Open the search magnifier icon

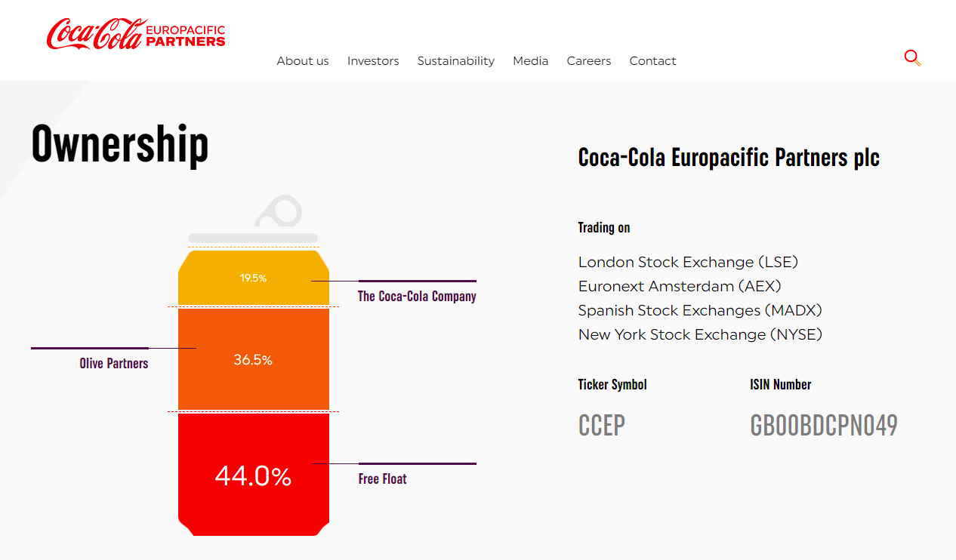point(912,58)
